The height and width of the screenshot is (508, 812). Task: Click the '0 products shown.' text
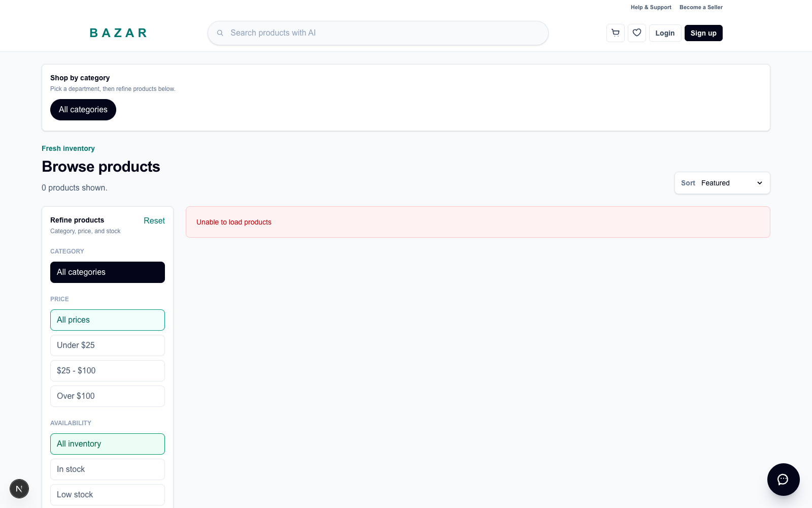(x=75, y=187)
